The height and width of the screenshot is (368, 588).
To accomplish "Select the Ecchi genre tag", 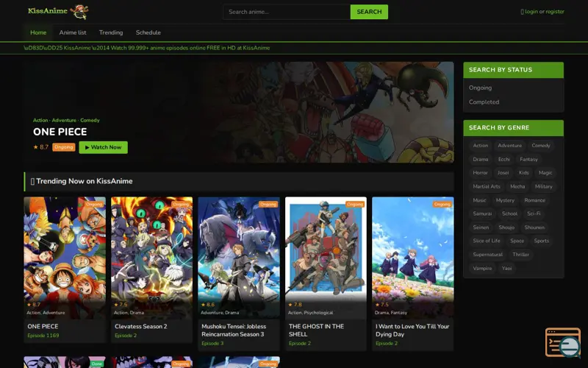I will pyautogui.click(x=503, y=159).
